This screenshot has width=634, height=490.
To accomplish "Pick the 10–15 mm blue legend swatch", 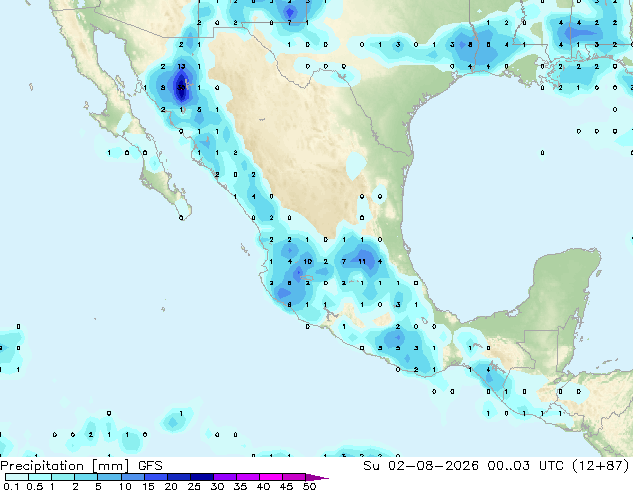I will (132, 477).
